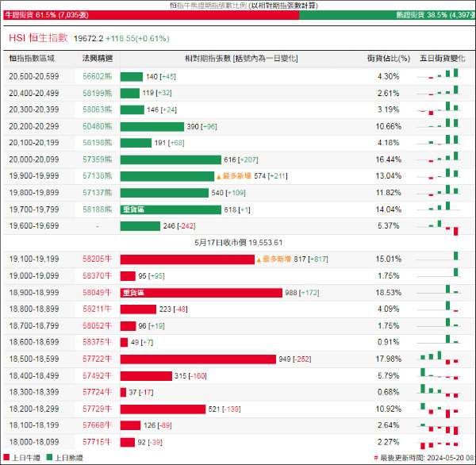Open warrant link 57137熊
The height and width of the screenshot is (465, 476).
pyautogui.click(x=98, y=193)
